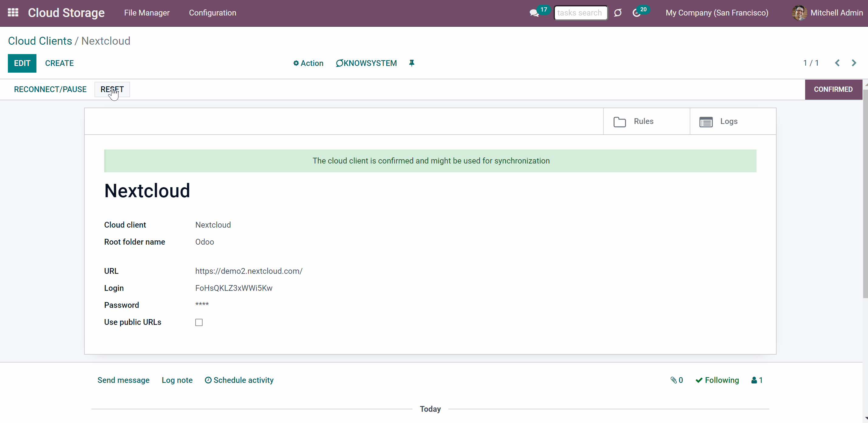
Task: Click the KnowSystem icon in top bar
Action: point(618,13)
